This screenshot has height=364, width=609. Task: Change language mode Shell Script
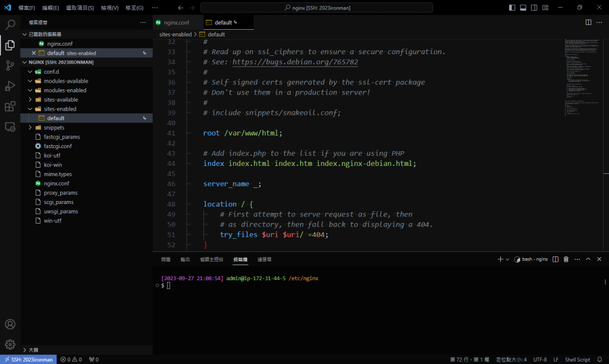tap(577, 360)
